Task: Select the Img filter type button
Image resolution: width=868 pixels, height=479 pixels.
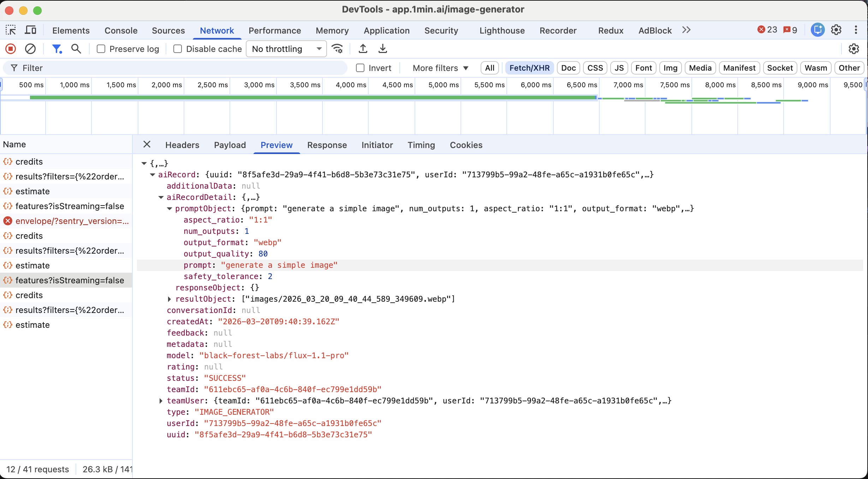Action: (x=670, y=68)
